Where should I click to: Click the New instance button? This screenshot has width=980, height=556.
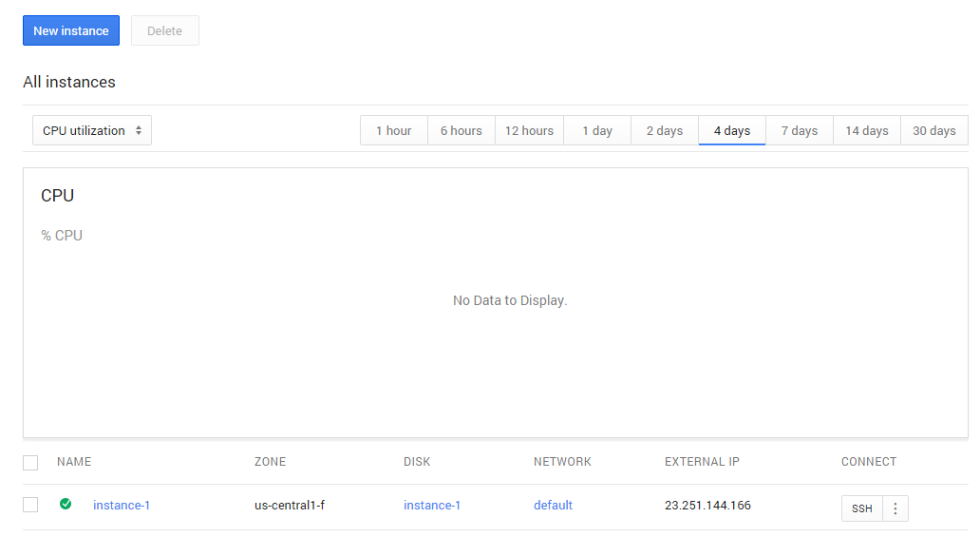(x=71, y=30)
